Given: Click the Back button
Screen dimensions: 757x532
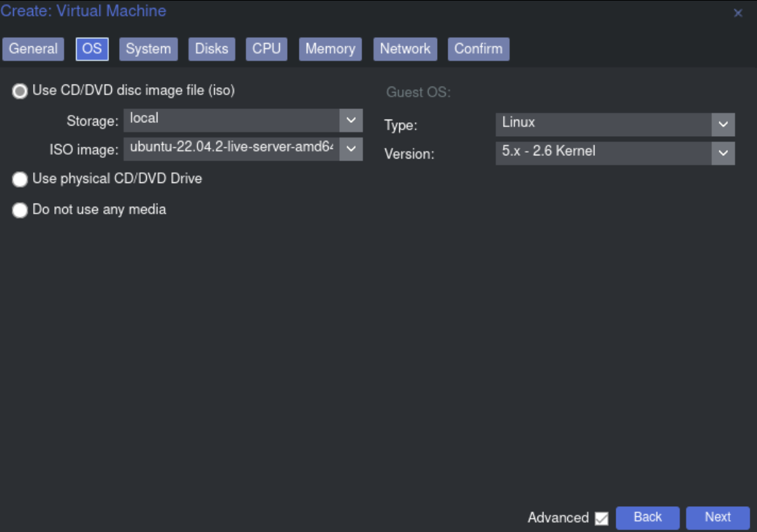Looking at the screenshot, I should 647,517.
